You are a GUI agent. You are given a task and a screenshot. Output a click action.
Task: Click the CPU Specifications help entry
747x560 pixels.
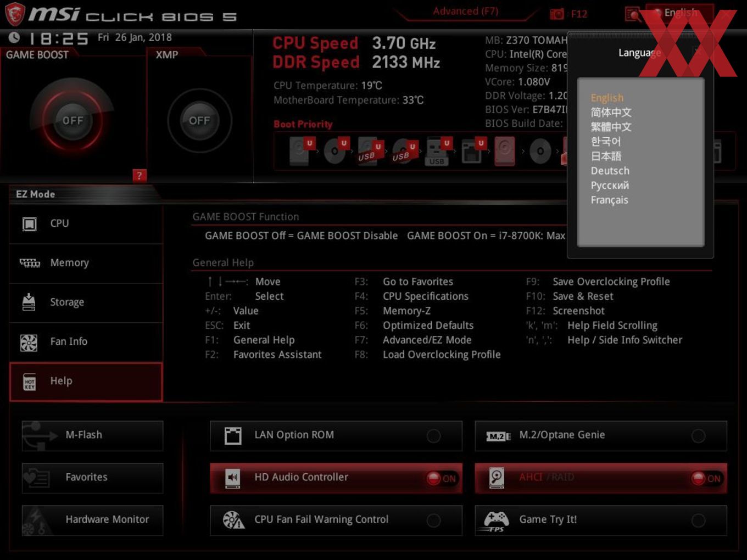pyautogui.click(x=426, y=296)
